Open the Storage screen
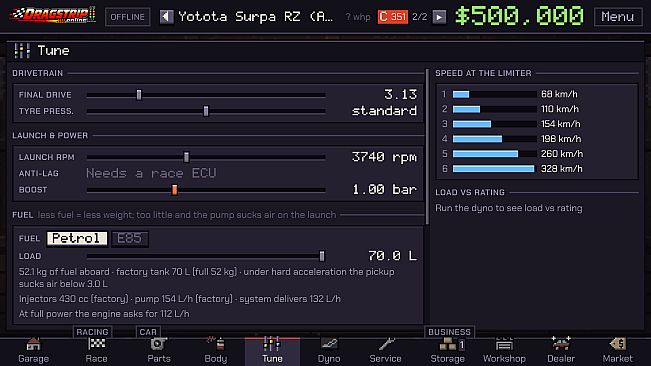651x366 pixels. click(448, 351)
